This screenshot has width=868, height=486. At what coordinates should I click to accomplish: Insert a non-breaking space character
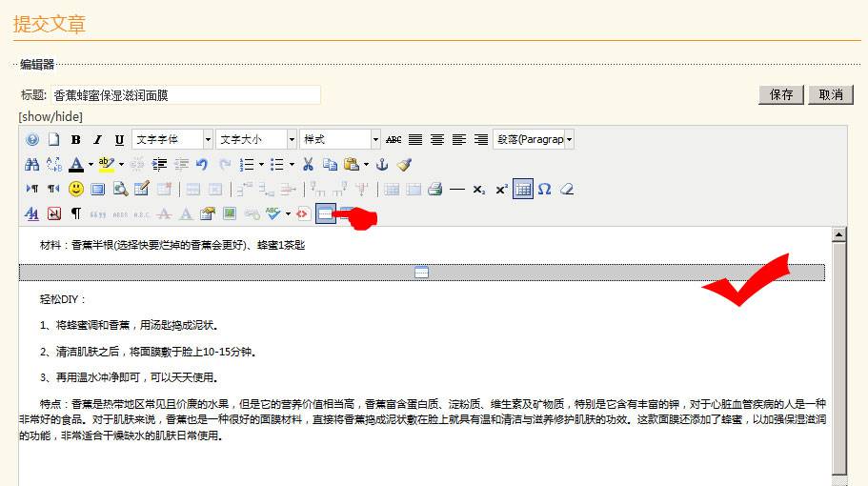(x=54, y=213)
